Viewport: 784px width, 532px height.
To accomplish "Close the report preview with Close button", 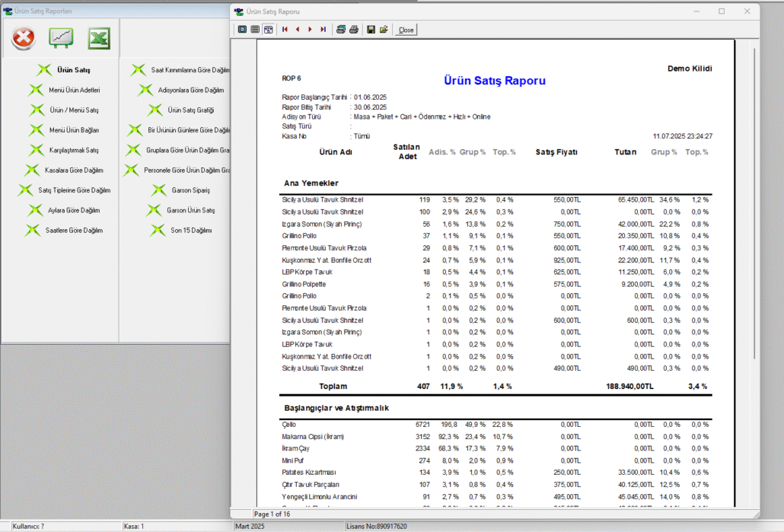I will pyautogui.click(x=406, y=30).
